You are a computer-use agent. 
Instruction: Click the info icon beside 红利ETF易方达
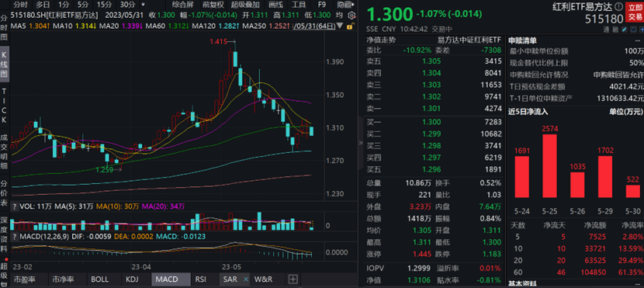[x=618, y=6]
